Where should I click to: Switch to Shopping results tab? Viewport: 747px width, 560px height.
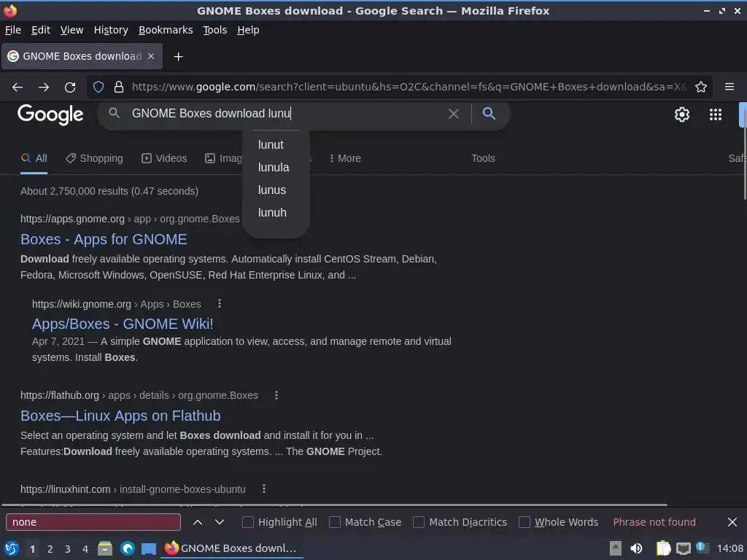94,158
